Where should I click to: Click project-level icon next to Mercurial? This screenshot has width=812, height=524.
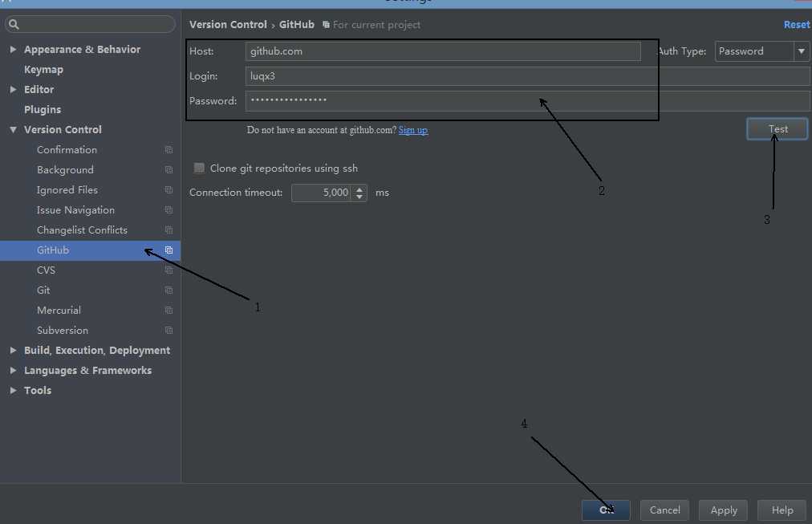click(x=168, y=311)
